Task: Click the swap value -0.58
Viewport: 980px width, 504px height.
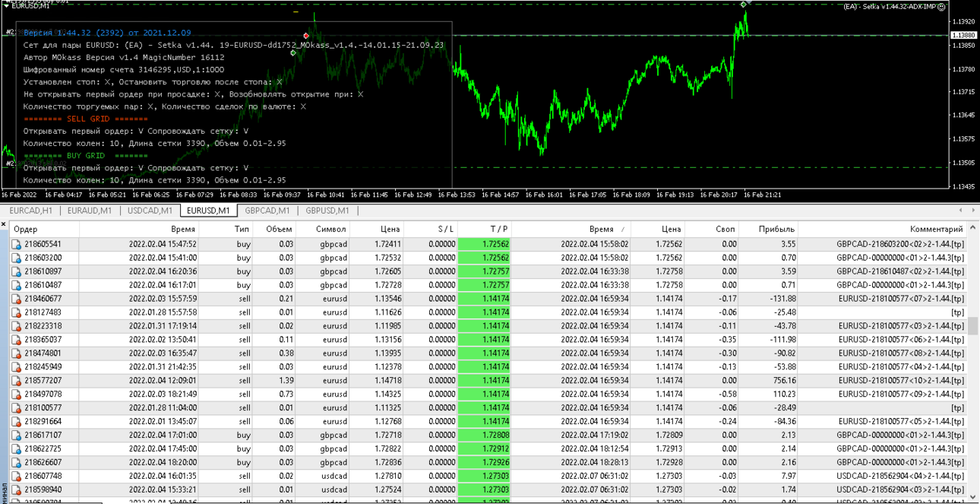Action: [727, 395]
